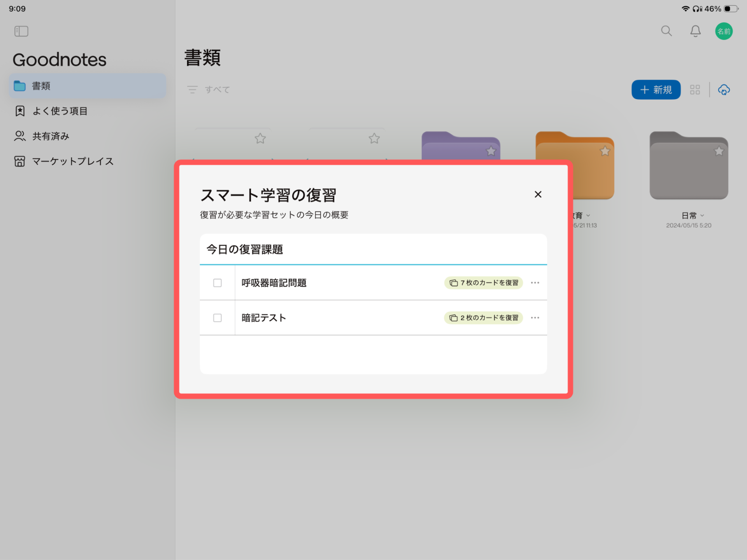Open the green profile avatar
Image resolution: width=747 pixels, height=560 pixels.
(x=724, y=31)
